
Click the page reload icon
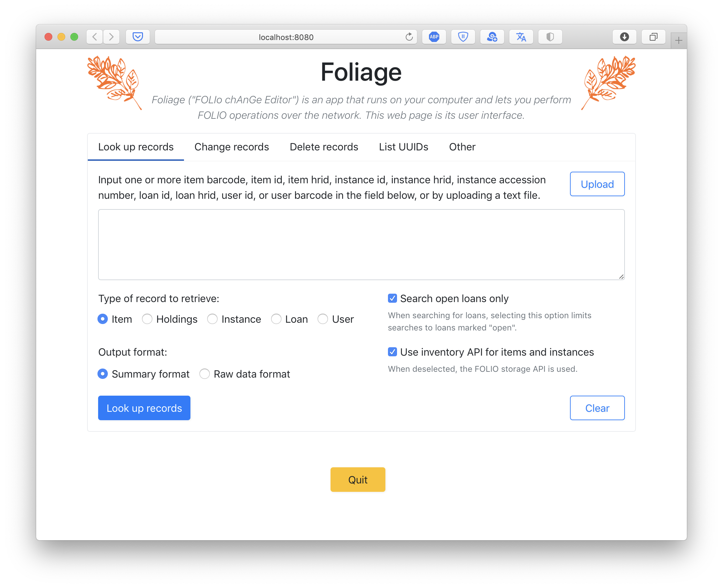coord(409,36)
